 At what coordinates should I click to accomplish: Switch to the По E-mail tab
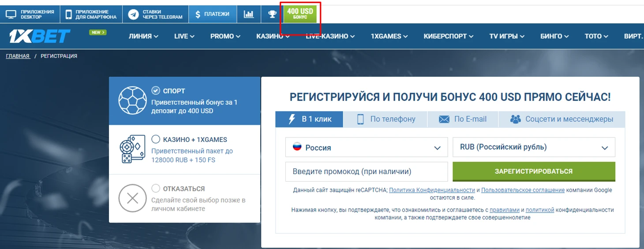[463, 119]
